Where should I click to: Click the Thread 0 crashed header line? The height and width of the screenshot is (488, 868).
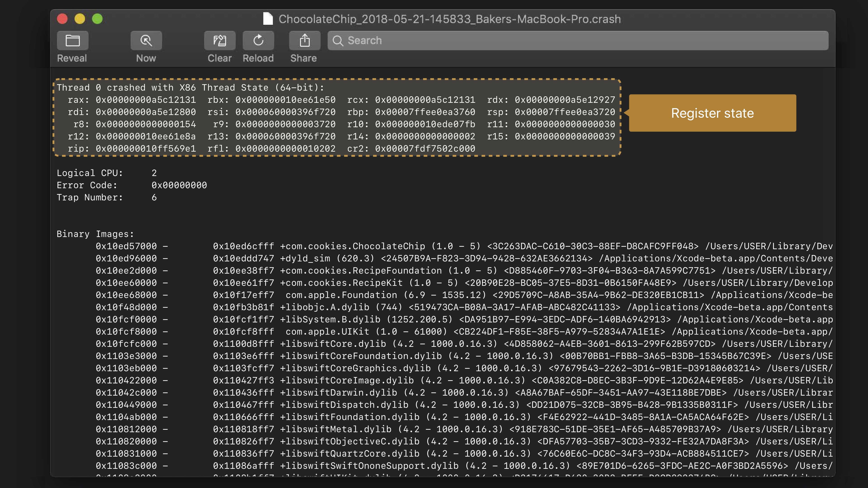point(190,88)
